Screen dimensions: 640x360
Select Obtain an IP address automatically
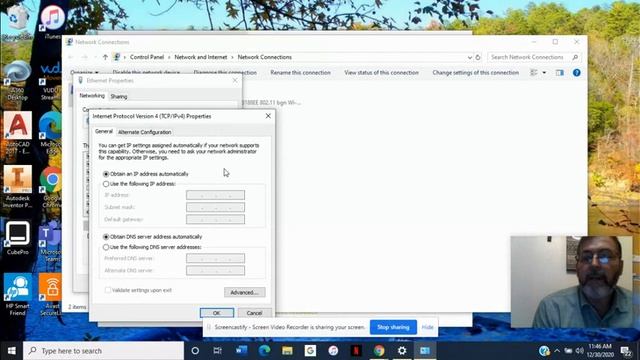pos(106,174)
